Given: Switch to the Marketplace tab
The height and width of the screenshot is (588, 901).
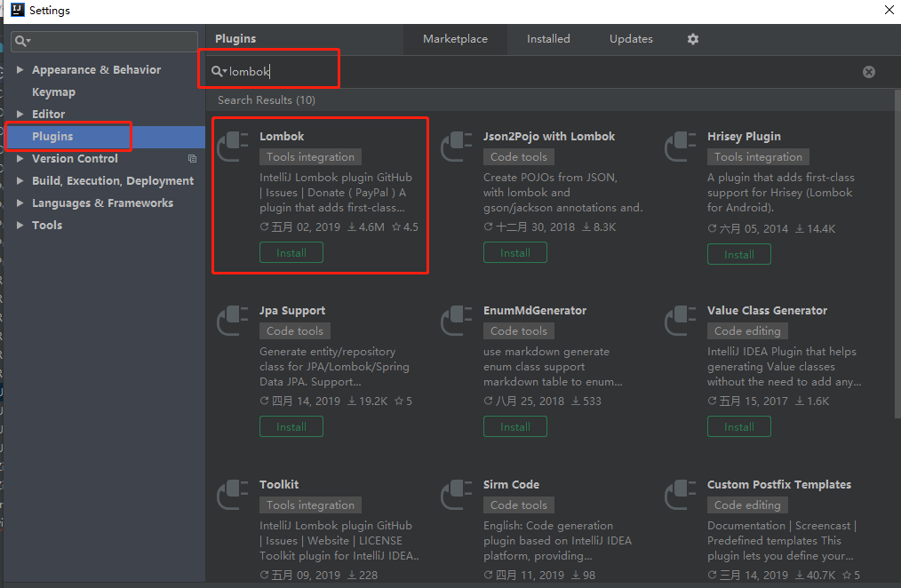Looking at the screenshot, I should point(455,39).
